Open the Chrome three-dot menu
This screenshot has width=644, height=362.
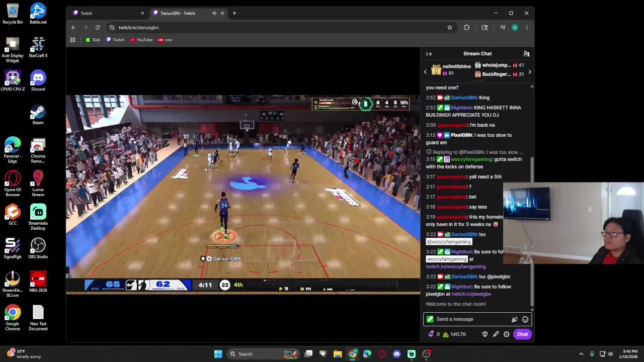(x=527, y=28)
